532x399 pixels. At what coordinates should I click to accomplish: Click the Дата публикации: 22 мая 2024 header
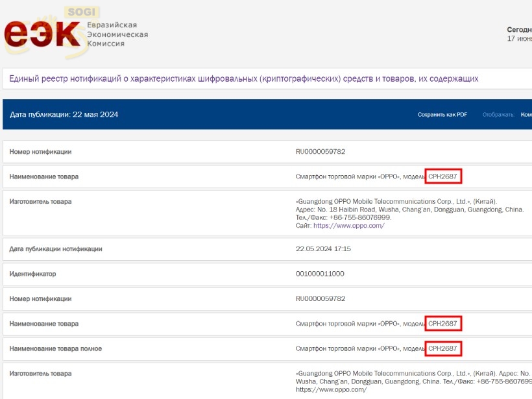point(64,115)
